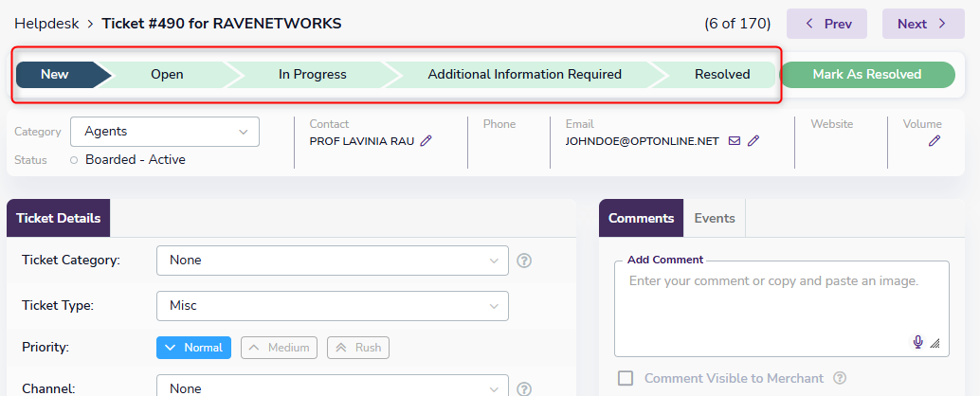Edit contact name with pencil icon
The height and width of the screenshot is (396, 980).
426,141
